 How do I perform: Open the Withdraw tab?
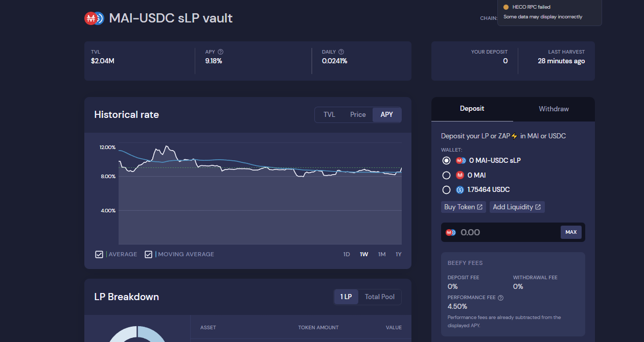click(x=554, y=109)
